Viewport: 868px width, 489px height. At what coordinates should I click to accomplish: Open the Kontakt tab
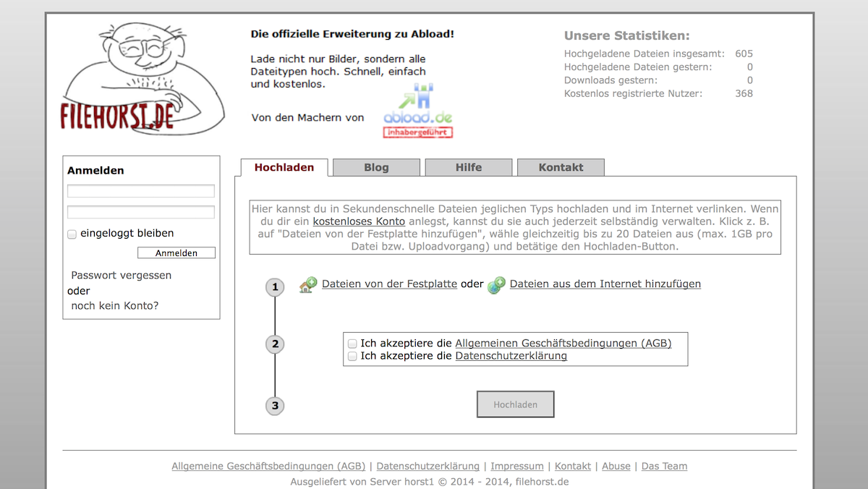point(561,167)
